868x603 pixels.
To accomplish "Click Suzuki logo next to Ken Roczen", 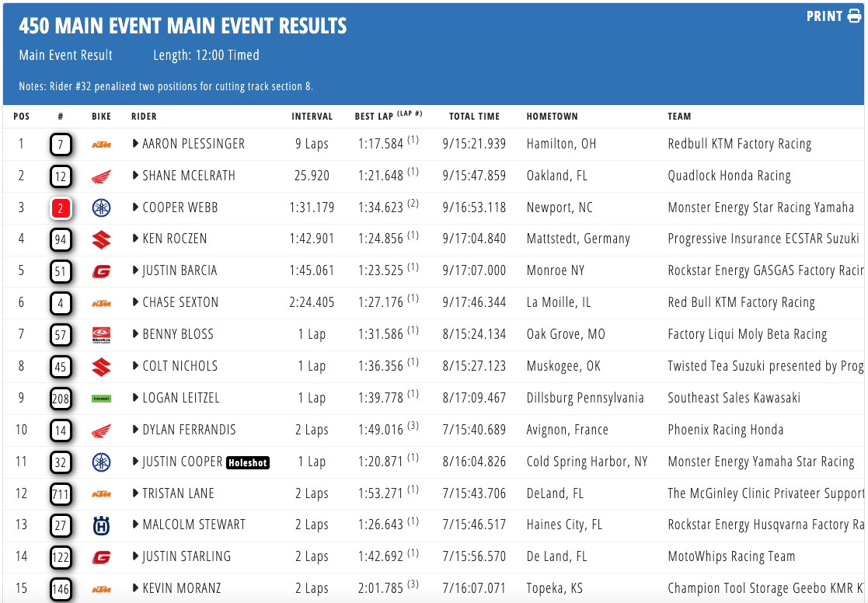I will point(101,239).
